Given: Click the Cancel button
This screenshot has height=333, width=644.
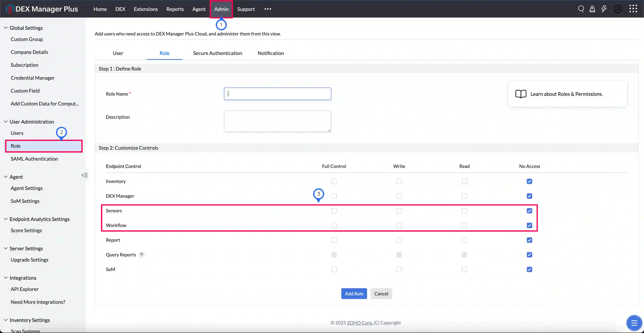Looking at the screenshot, I should pos(381,293).
